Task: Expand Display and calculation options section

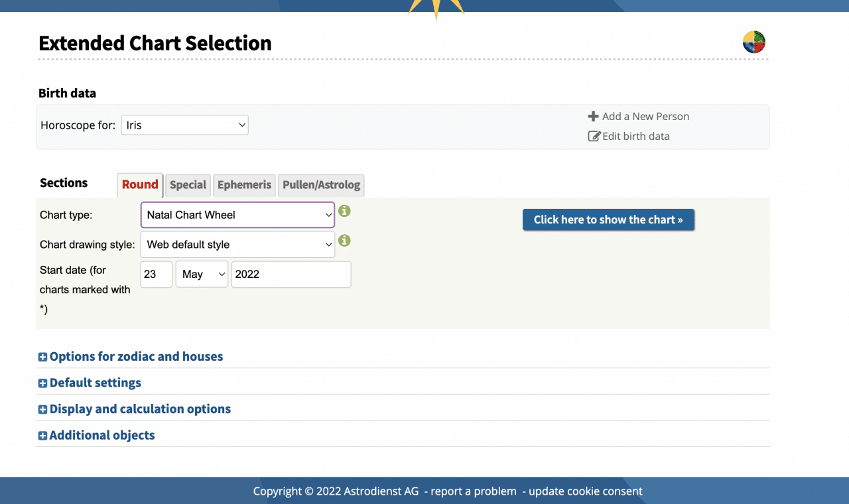Action: [140, 409]
